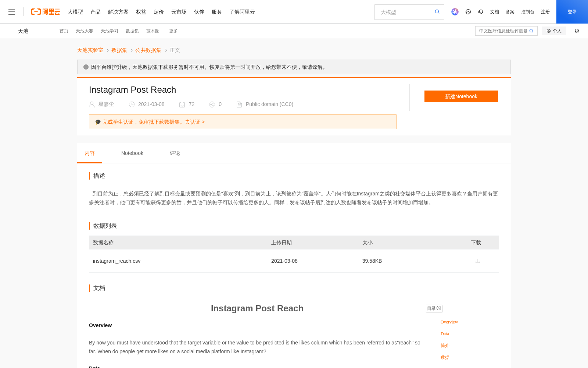The image size is (588, 368).
Task: Click the author avatar icon
Action: tap(92, 105)
